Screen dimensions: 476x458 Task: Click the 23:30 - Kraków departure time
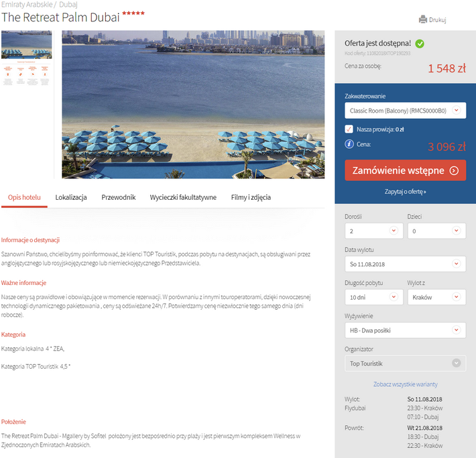pyautogui.click(x=425, y=408)
